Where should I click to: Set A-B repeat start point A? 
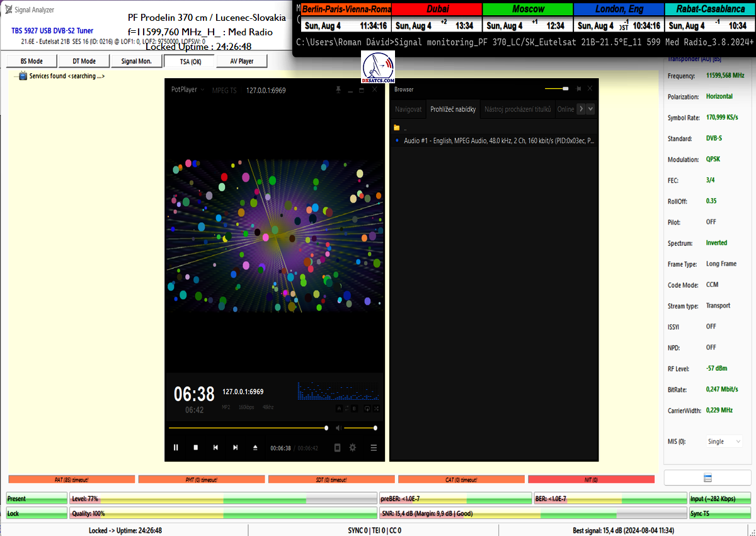pos(338,409)
